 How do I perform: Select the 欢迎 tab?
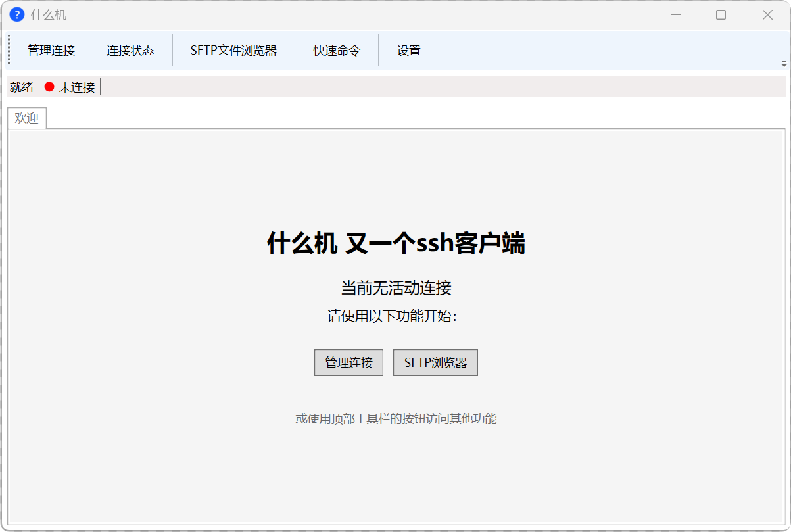tap(27, 118)
